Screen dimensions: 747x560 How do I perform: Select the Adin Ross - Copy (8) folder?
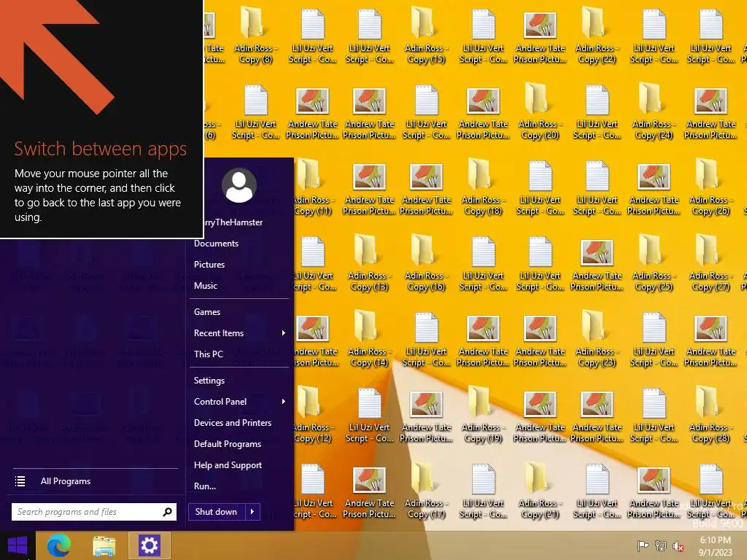click(x=255, y=34)
